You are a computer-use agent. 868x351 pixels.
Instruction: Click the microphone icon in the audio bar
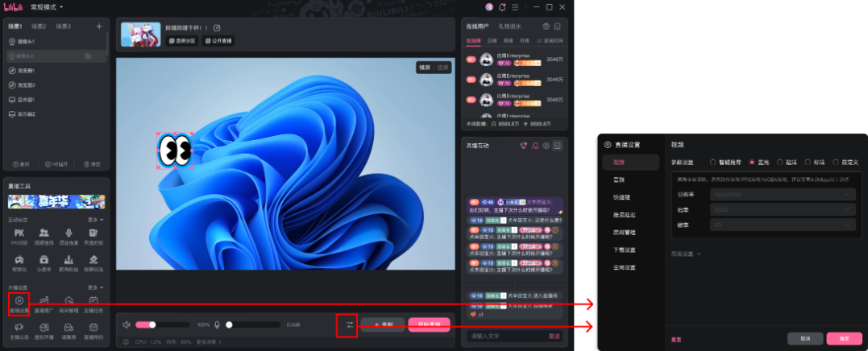pos(217,324)
